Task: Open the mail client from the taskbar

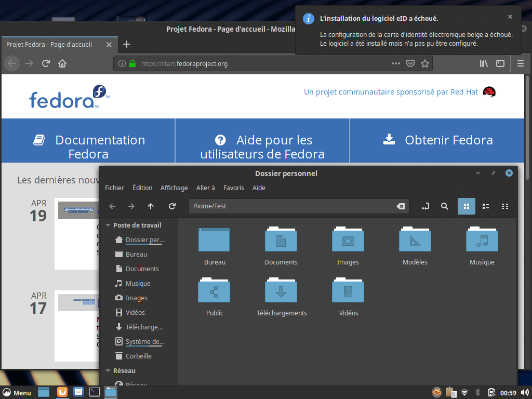Action: (78, 392)
